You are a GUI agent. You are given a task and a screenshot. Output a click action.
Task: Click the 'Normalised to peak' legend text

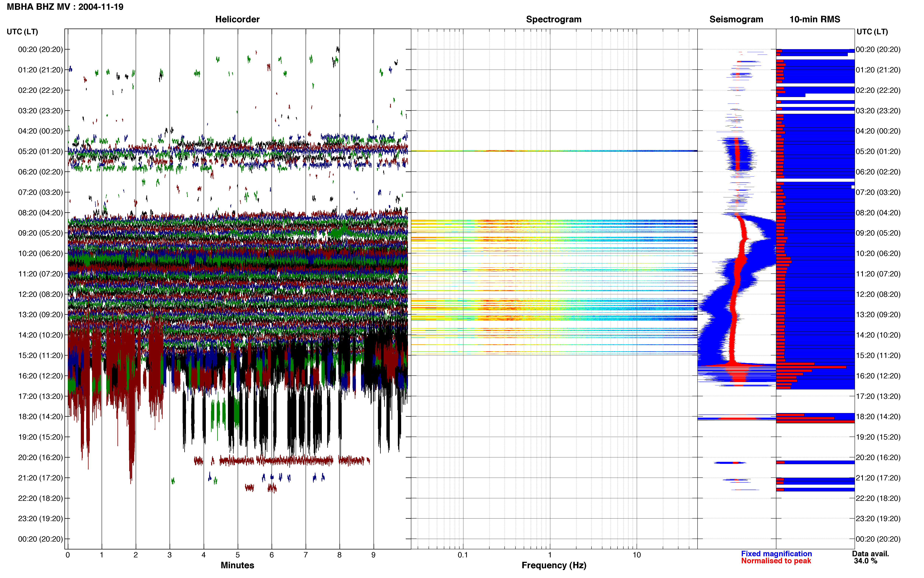776,561
